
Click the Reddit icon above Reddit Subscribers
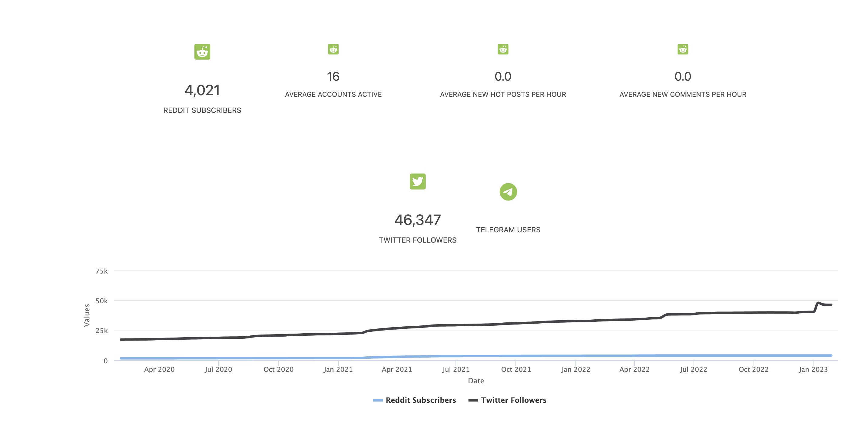click(x=202, y=52)
